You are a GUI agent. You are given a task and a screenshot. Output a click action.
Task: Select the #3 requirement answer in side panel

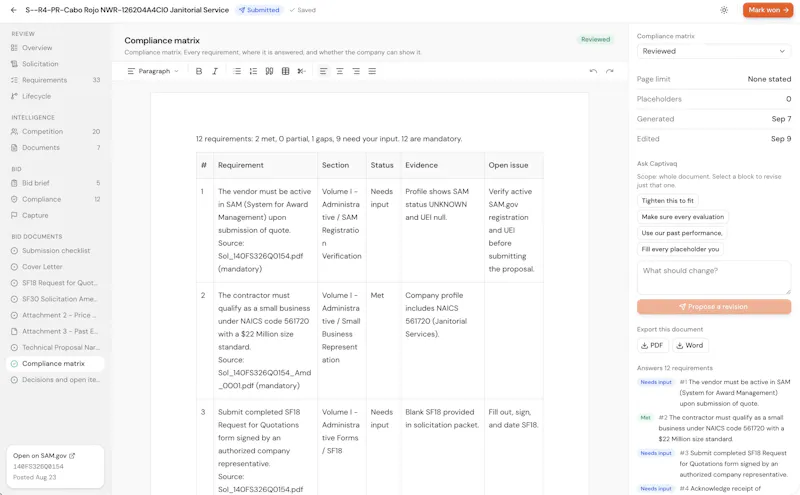click(x=714, y=464)
